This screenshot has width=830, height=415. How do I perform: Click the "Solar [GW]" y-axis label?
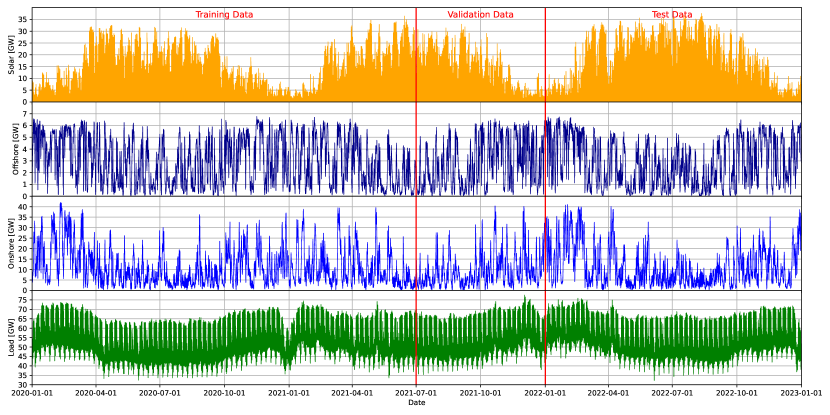click(x=11, y=55)
